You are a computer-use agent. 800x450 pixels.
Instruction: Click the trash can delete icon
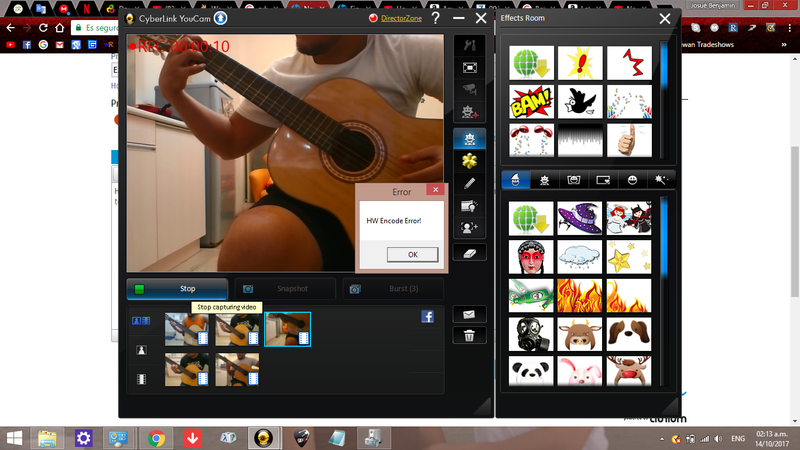click(x=469, y=335)
